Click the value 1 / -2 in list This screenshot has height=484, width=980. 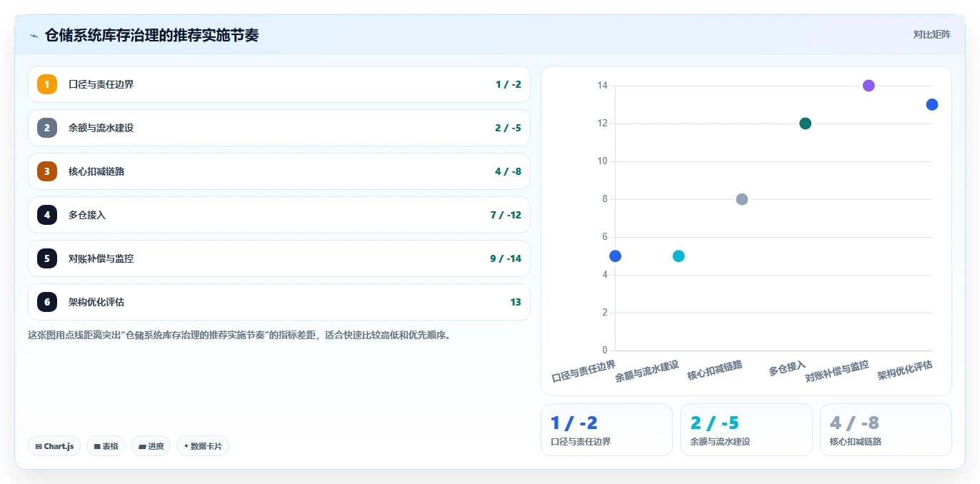[508, 84]
